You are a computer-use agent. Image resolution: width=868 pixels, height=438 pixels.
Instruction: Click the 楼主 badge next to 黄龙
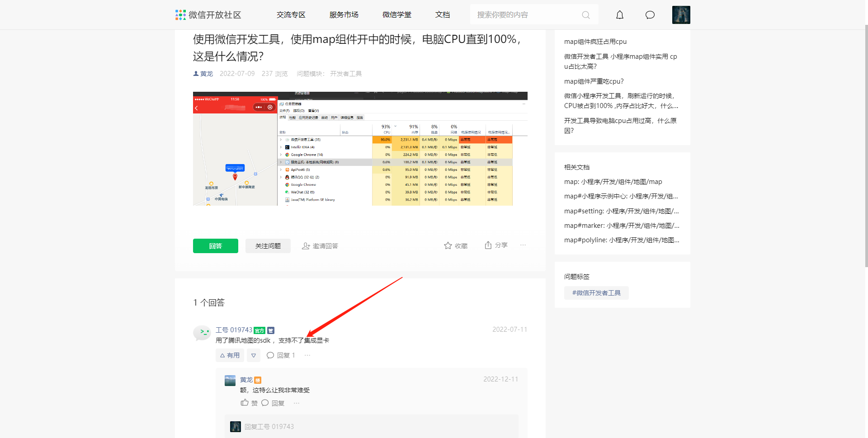(258, 380)
